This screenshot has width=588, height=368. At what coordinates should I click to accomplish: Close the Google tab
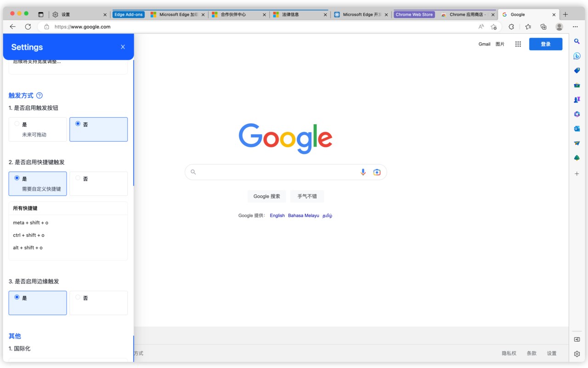(x=554, y=14)
